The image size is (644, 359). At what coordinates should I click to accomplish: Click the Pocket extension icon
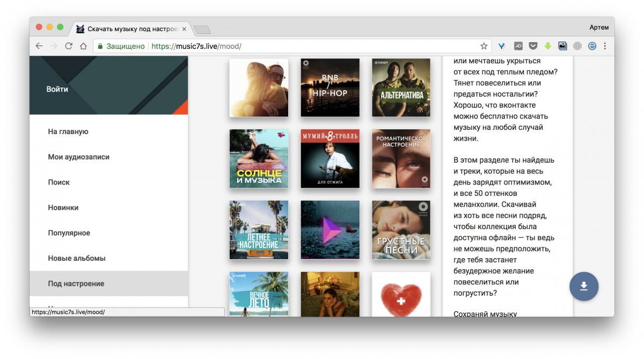click(533, 46)
